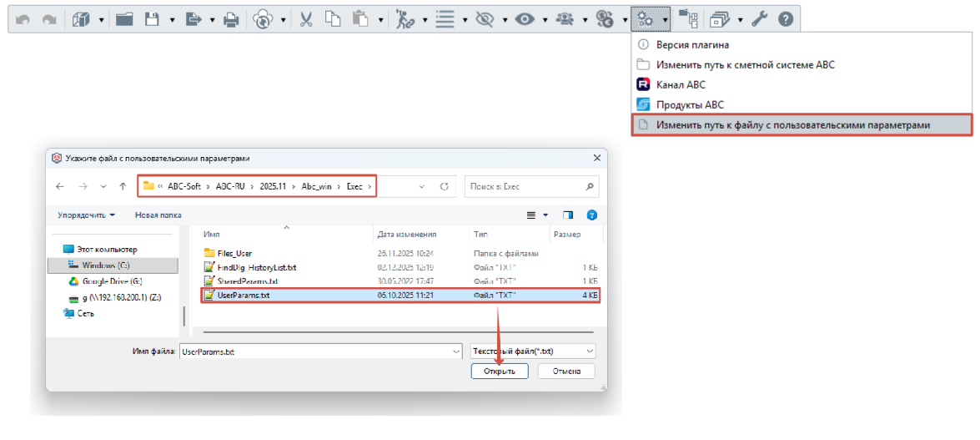Click the 3D box model icon

[81, 20]
